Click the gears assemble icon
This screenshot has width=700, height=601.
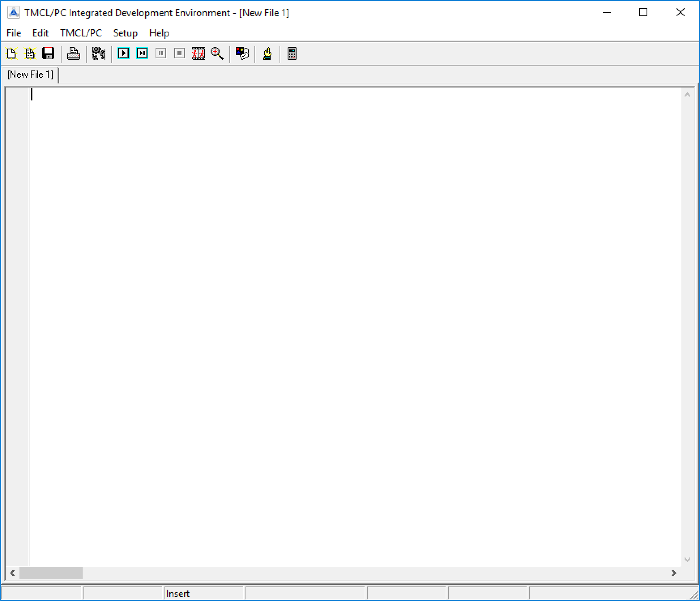click(98, 53)
